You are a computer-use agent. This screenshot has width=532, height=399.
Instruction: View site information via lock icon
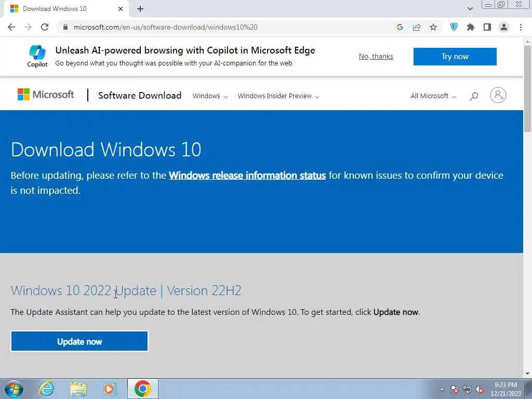coord(65,27)
